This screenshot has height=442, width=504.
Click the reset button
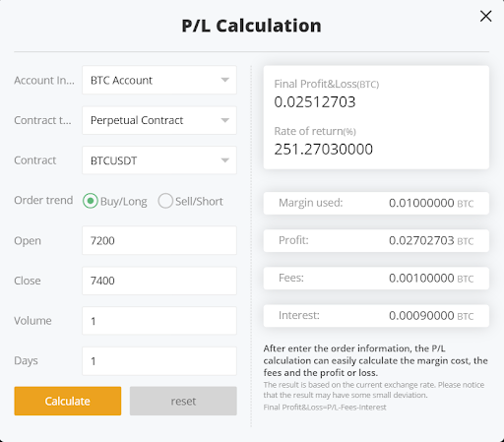(x=183, y=401)
